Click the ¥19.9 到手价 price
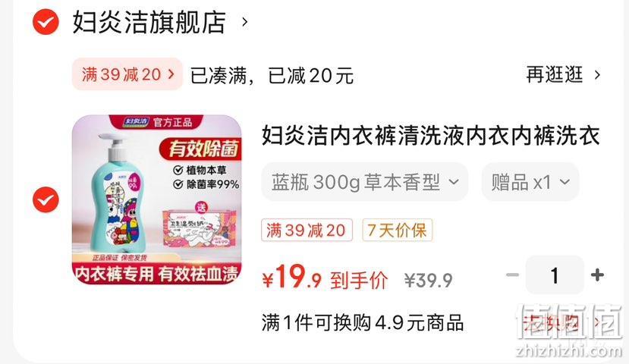This screenshot has height=364, width=629. click(325, 278)
